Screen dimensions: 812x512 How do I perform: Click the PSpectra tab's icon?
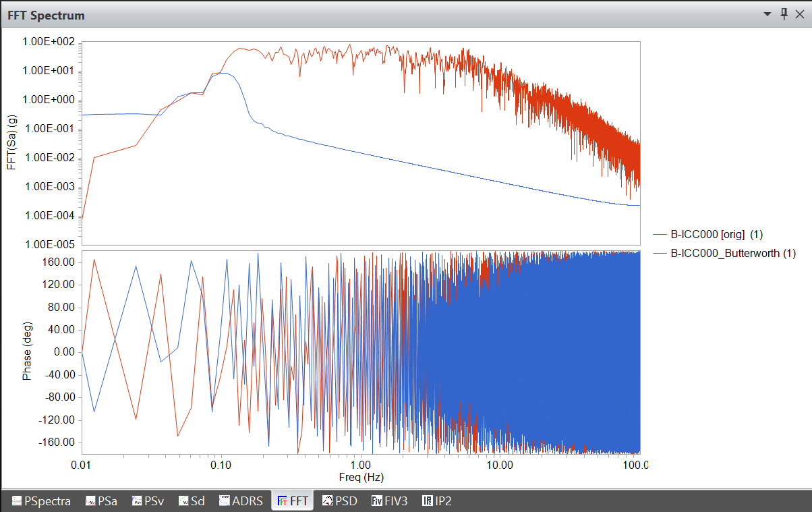(17, 501)
